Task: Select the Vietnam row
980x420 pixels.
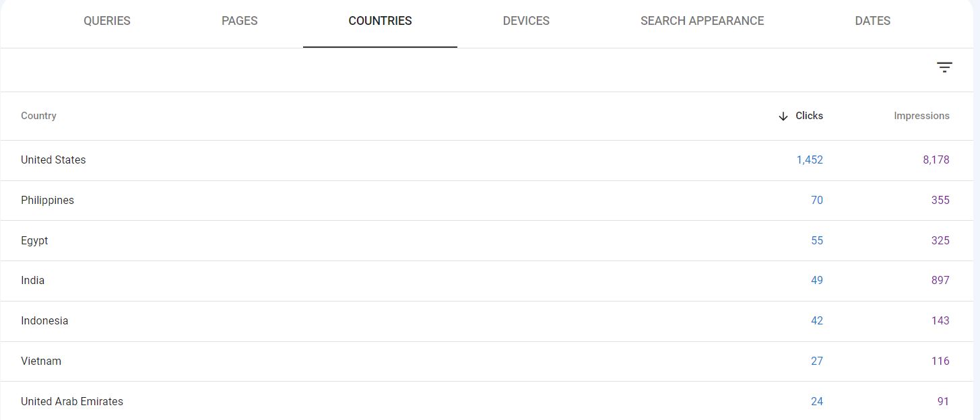Action: (490, 361)
